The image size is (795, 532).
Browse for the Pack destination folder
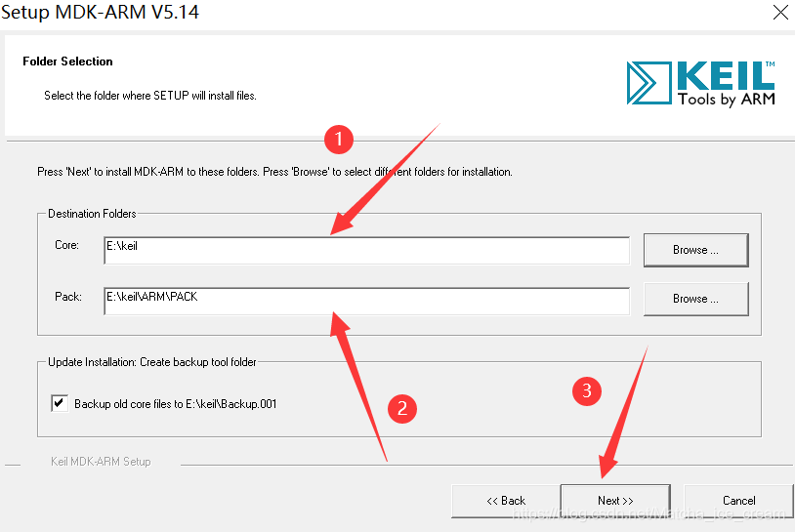[x=695, y=299]
